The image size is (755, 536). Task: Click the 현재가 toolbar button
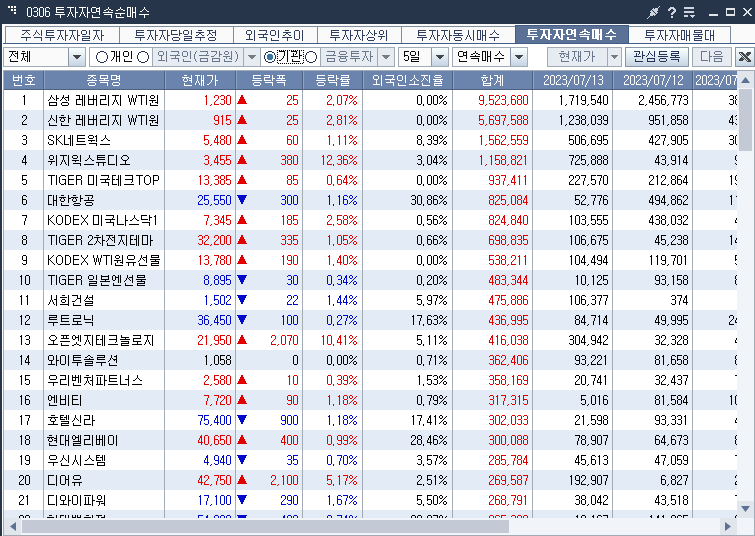[x=577, y=57]
